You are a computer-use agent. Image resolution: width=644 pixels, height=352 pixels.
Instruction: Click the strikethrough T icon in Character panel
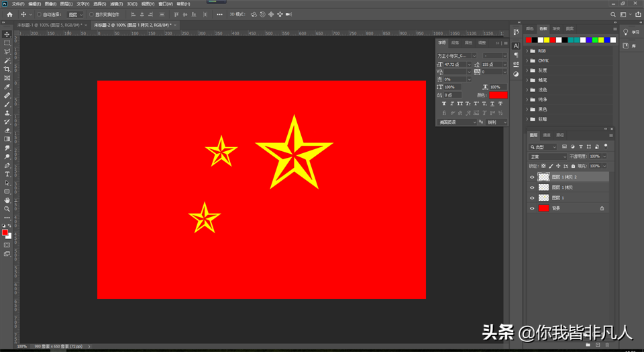pyautogui.click(x=500, y=103)
